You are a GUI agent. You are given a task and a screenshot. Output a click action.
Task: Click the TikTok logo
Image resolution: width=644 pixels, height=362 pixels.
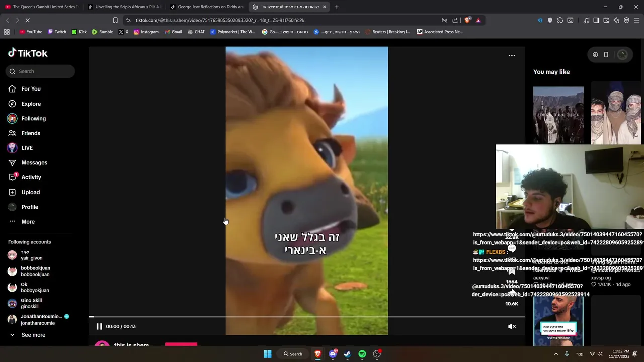click(28, 53)
